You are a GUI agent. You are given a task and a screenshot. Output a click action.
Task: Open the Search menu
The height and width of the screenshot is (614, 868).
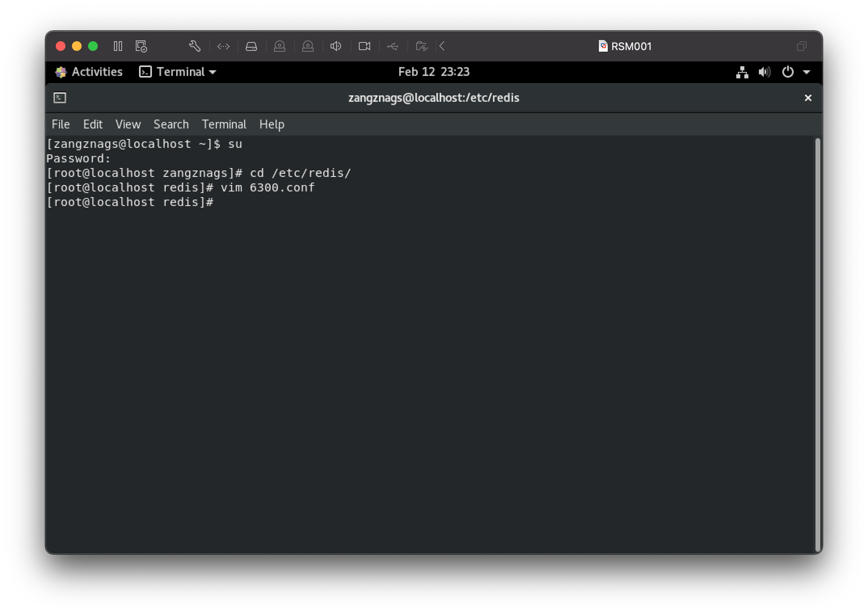pyautogui.click(x=171, y=124)
